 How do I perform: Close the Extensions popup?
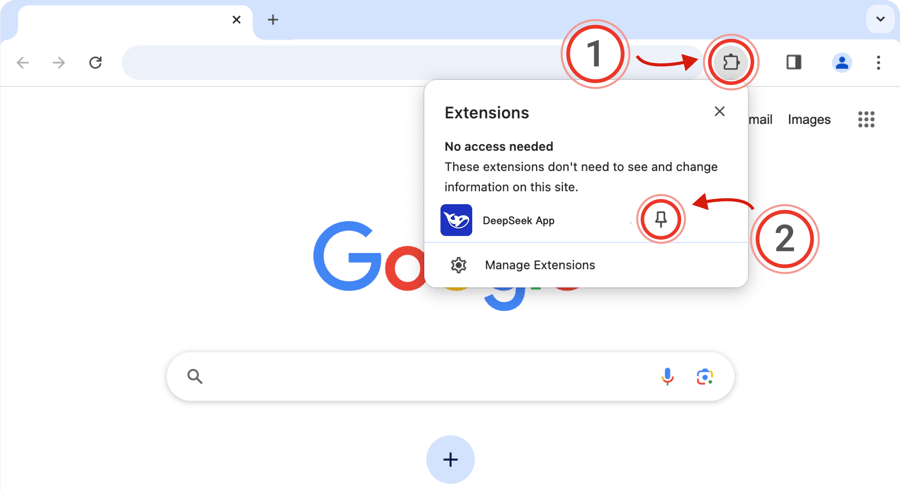point(719,111)
